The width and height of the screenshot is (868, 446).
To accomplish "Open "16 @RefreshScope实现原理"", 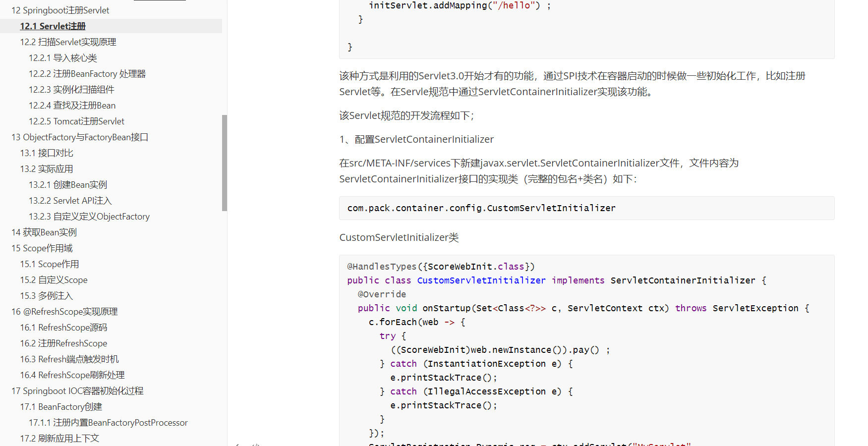I will pyautogui.click(x=64, y=311).
